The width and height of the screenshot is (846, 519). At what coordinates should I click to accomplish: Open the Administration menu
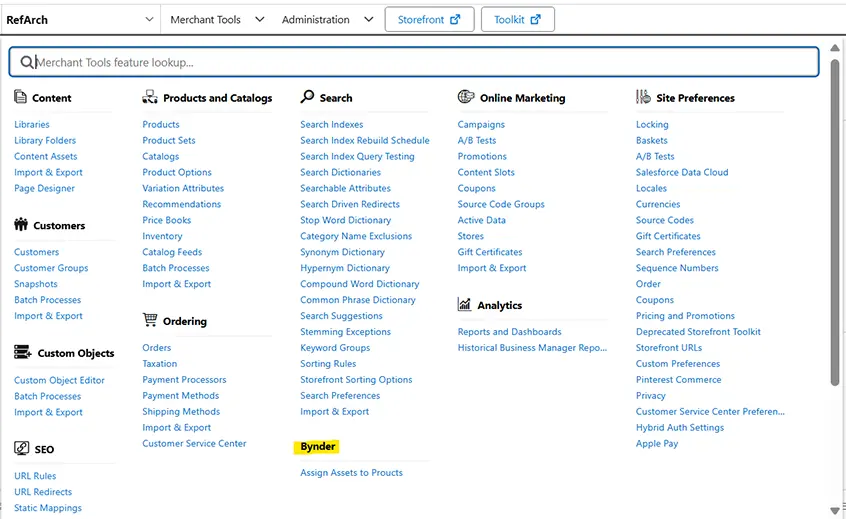[x=327, y=20]
